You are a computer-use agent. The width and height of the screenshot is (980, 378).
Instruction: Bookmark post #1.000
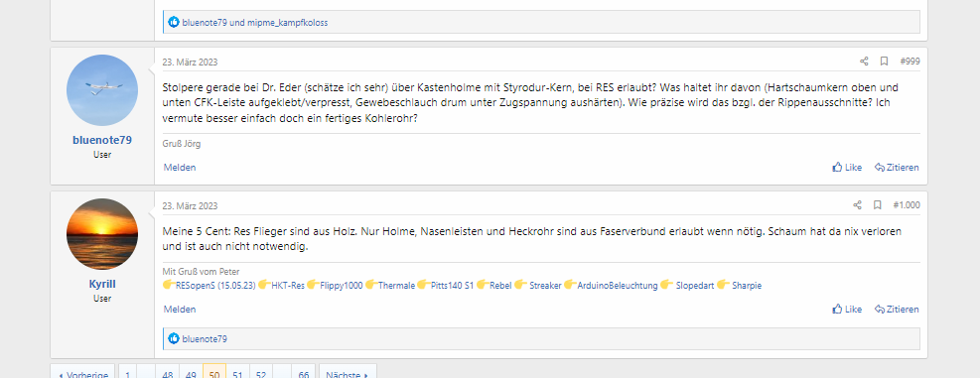(878, 205)
